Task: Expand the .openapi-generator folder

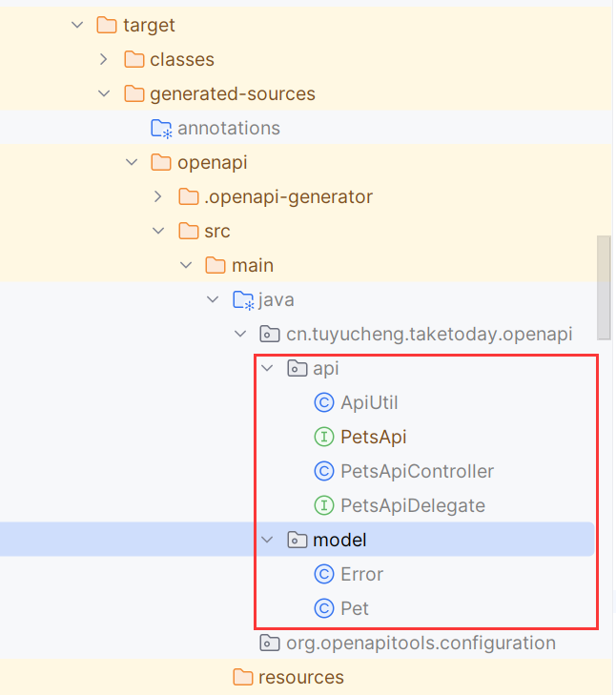Action: (158, 196)
